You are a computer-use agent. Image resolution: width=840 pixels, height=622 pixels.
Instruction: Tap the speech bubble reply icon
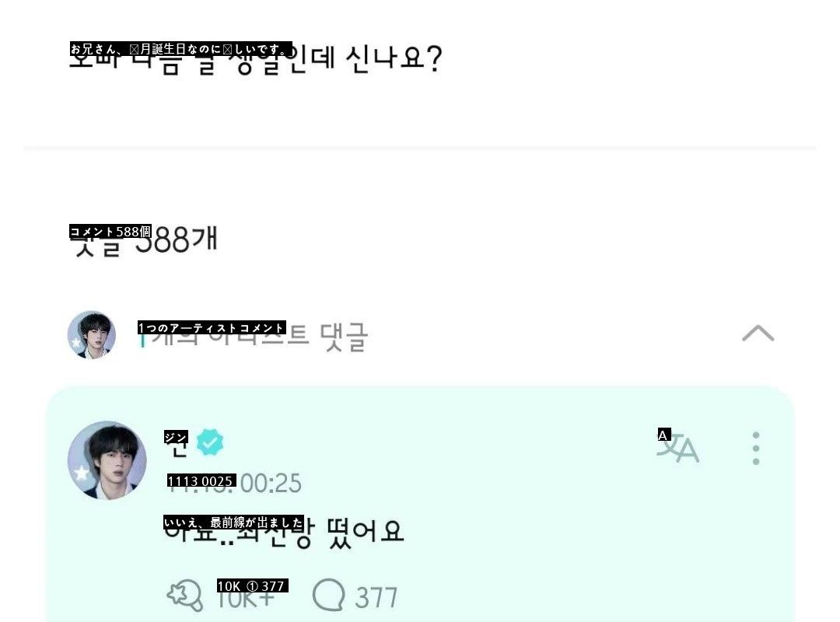328,595
